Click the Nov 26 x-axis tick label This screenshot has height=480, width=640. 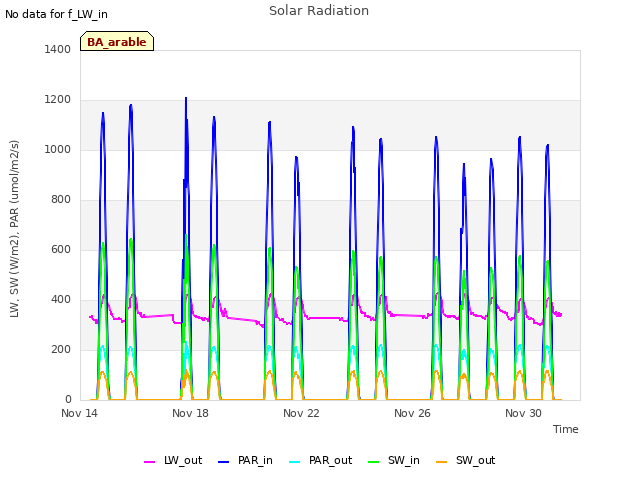[x=412, y=413]
